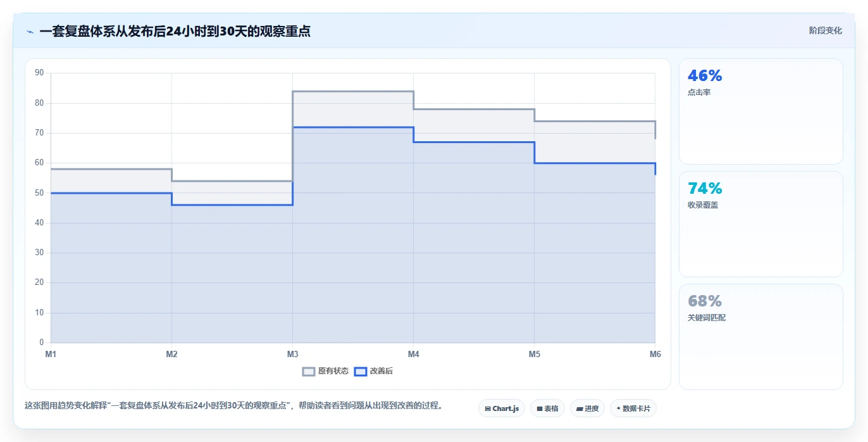The height and width of the screenshot is (442, 868).
Task: Click the 20 y-axis value
Action: pos(39,282)
